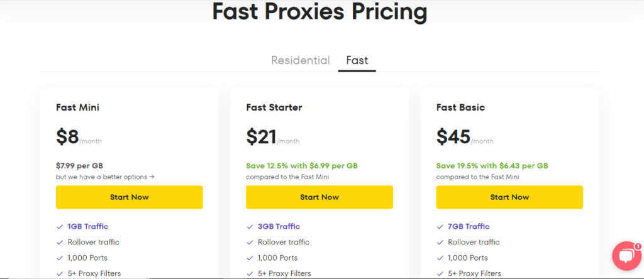Click checkmark next to Fast Mini 5+ Proxy Filters
Screen dimensions: 644x279
point(60,273)
